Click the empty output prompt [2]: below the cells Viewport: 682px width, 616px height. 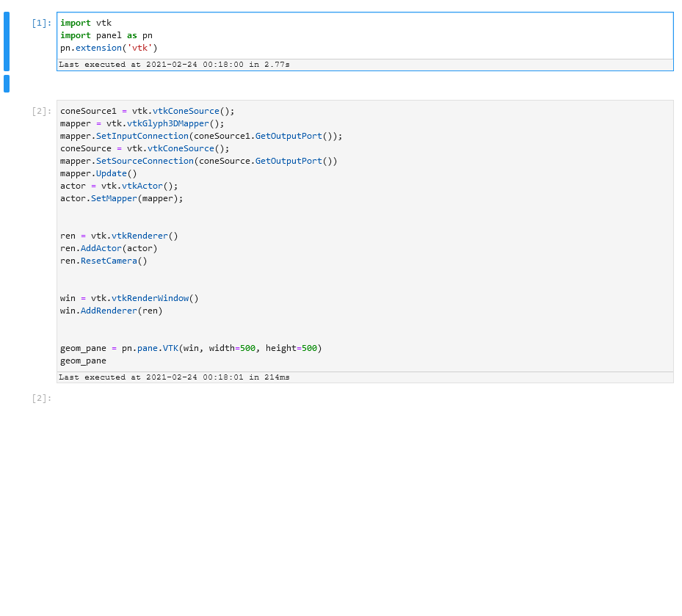[41, 398]
